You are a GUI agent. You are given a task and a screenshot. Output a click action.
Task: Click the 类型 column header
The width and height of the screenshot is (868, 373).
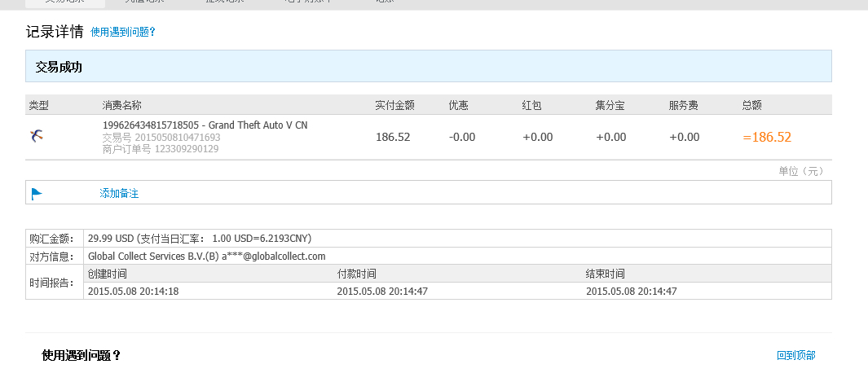(39, 105)
